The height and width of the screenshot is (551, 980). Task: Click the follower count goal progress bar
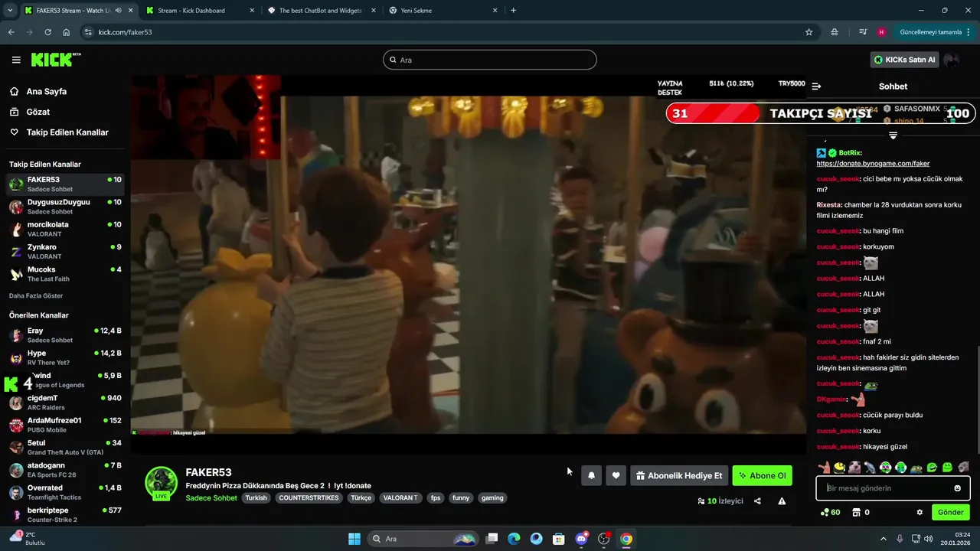pyautogui.click(x=821, y=113)
